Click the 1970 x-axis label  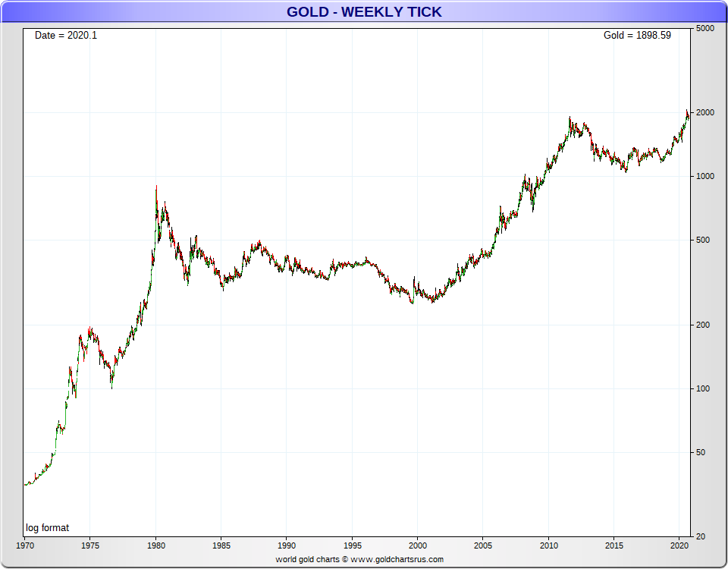25,545
